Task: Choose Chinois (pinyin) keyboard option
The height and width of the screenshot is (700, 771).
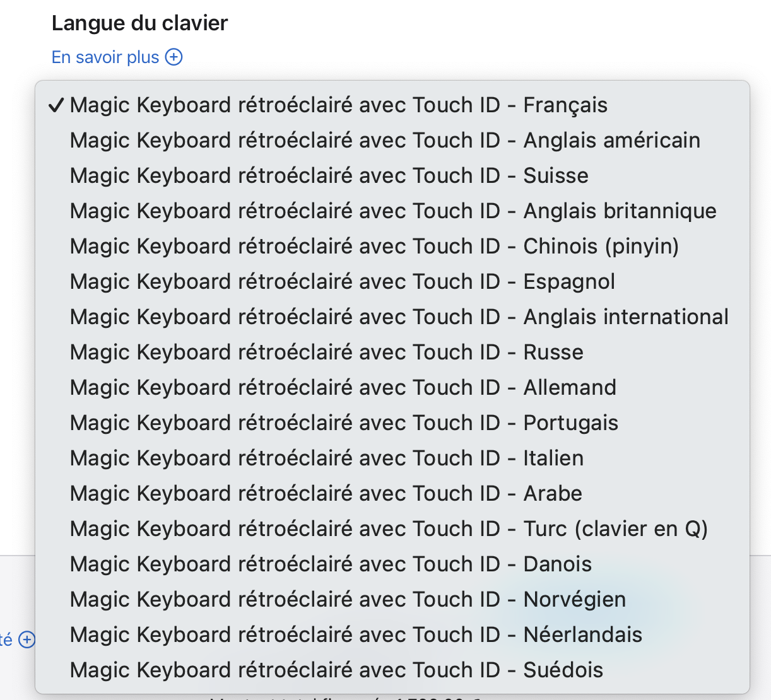Action: (374, 246)
